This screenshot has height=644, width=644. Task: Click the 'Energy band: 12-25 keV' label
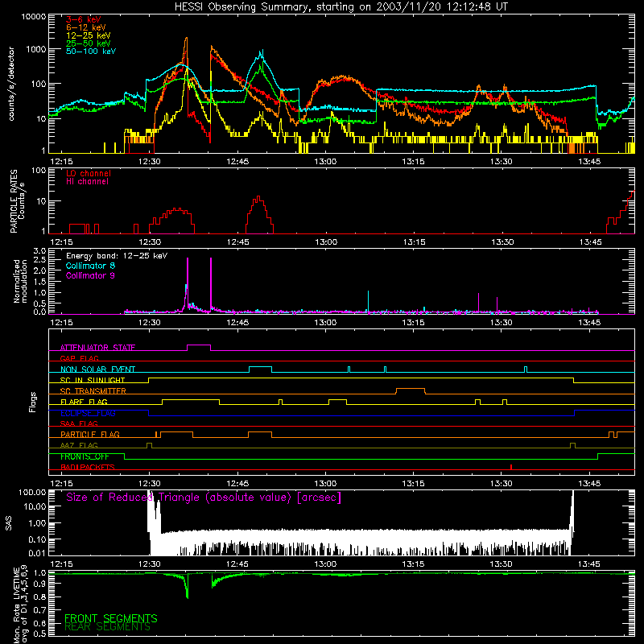(x=117, y=256)
